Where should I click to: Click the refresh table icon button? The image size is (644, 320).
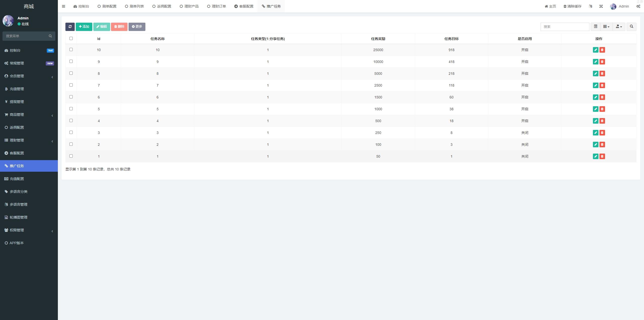click(x=70, y=27)
